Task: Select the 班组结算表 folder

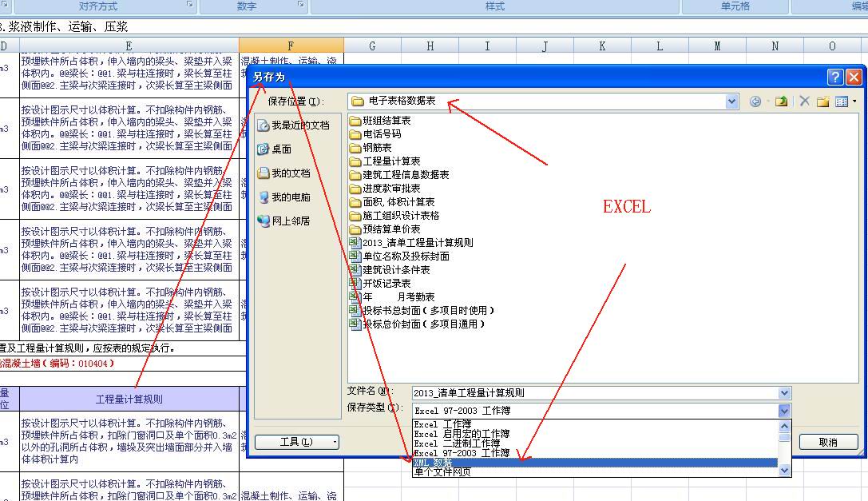Action: coord(380,121)
